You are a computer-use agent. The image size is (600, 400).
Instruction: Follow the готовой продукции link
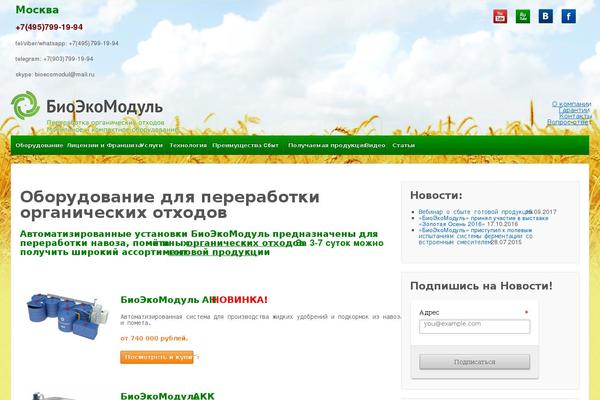point(219,252)
